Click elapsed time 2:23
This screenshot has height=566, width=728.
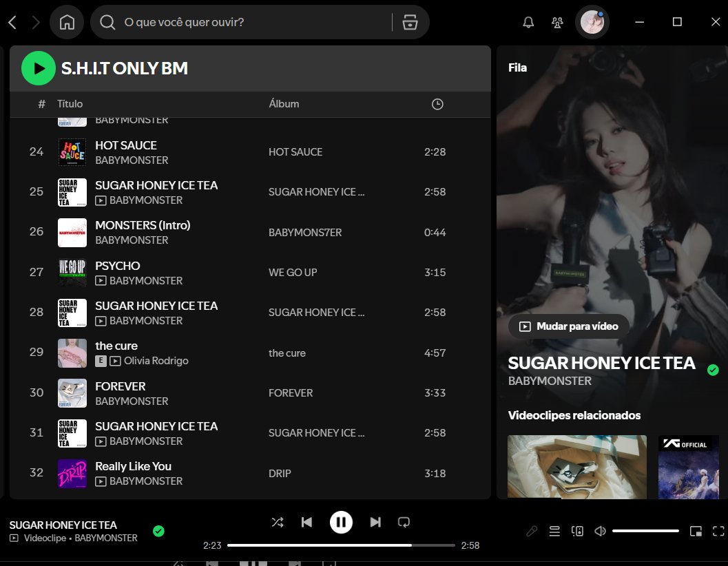pyautogui.click(x=212, y=545)
